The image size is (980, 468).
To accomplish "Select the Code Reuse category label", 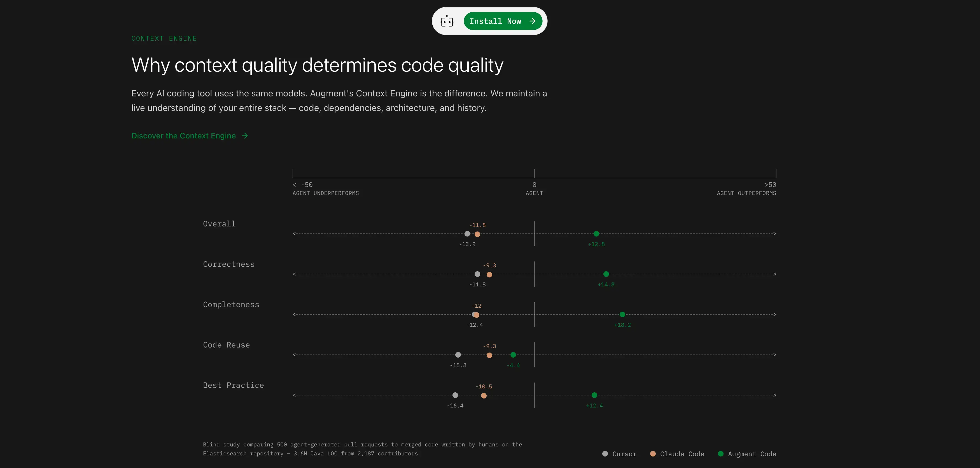I will (226, 345).
